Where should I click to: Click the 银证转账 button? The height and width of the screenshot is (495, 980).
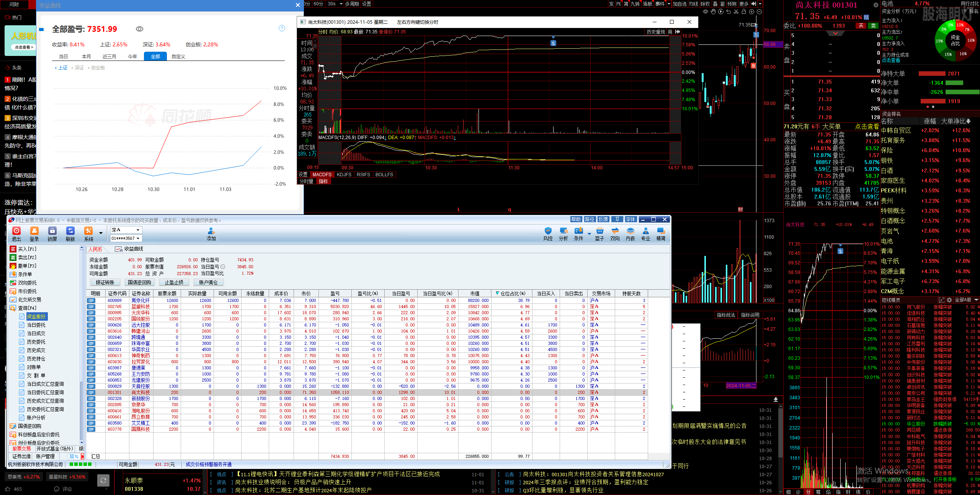(x=105, y=282)
